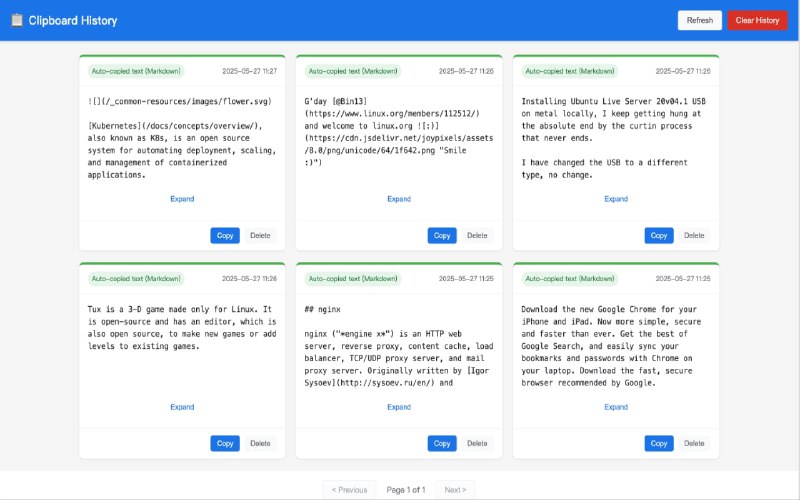The width and height of the screenshot is (800, 500).
Task: Go to the Next page
Action: click(x=455, y=490)
